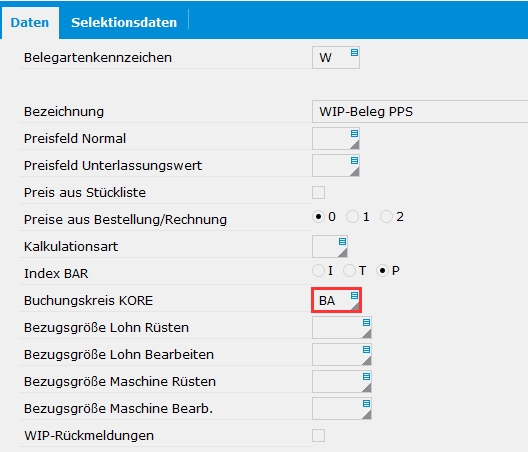Open lookup icon in Preisfeld Unterlassungswert field

tap(354, 161)
